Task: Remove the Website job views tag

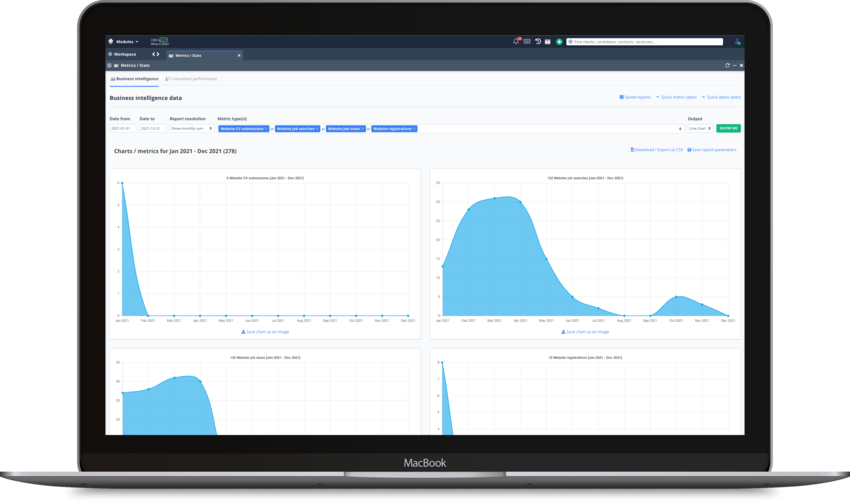Action: 363,129
